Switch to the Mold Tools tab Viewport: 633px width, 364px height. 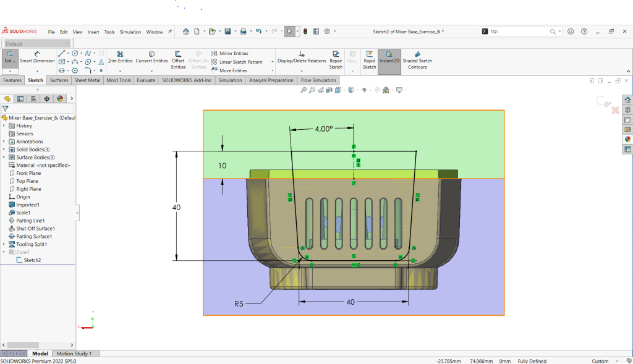tap(118, 80)
